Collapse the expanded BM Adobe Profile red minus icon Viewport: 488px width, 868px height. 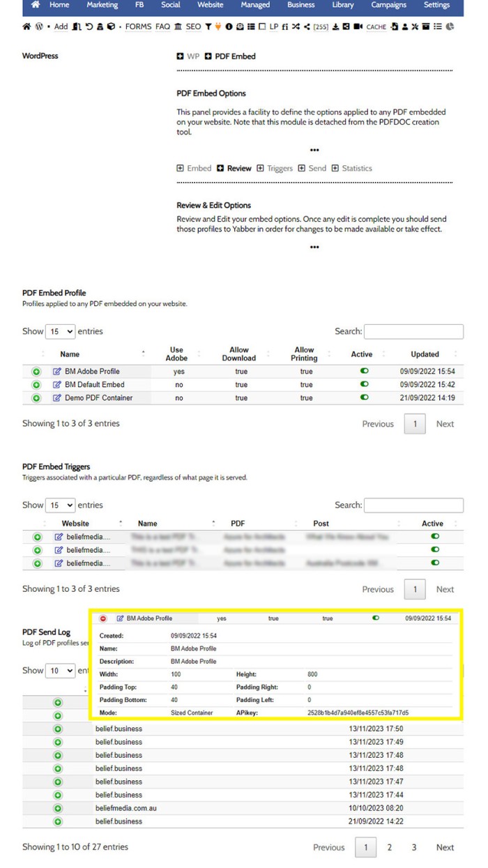104,618
